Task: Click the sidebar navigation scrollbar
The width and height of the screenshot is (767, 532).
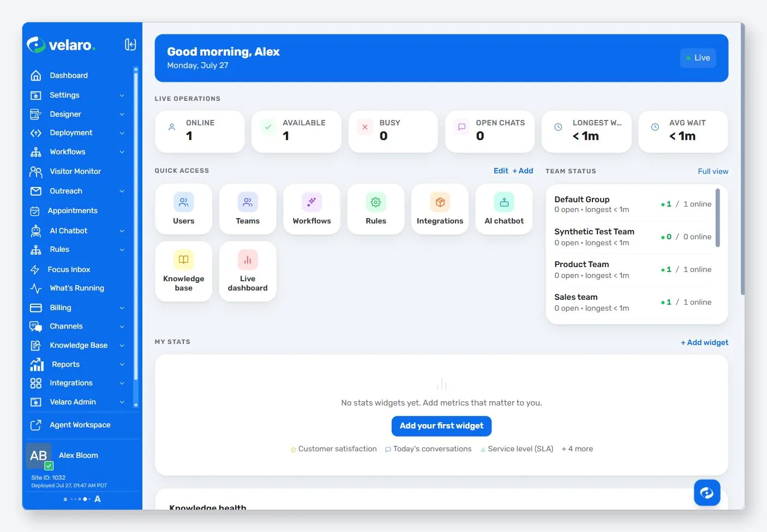Action: [136, 226]
